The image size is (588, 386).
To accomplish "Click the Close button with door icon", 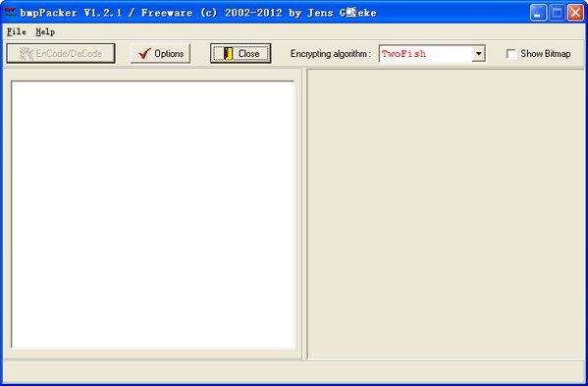I will pos(241,54).
